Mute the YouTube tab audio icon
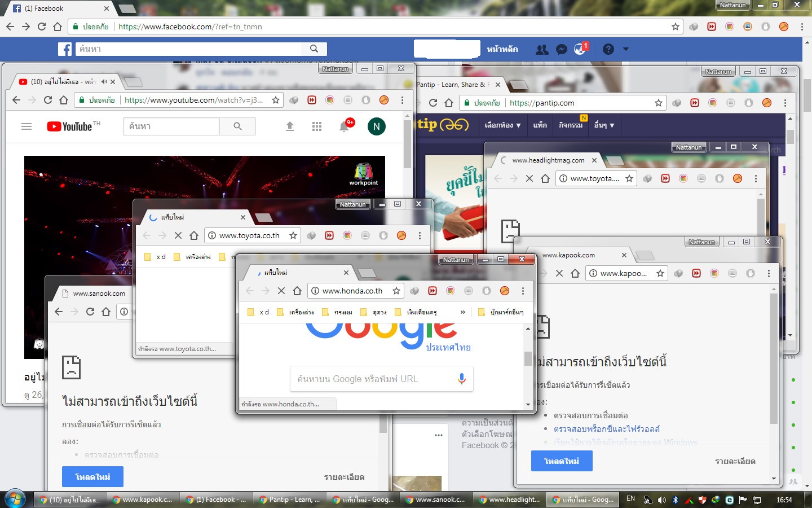Image resolution: width=812 pixels, height=508 pixels. click(104, 82)
